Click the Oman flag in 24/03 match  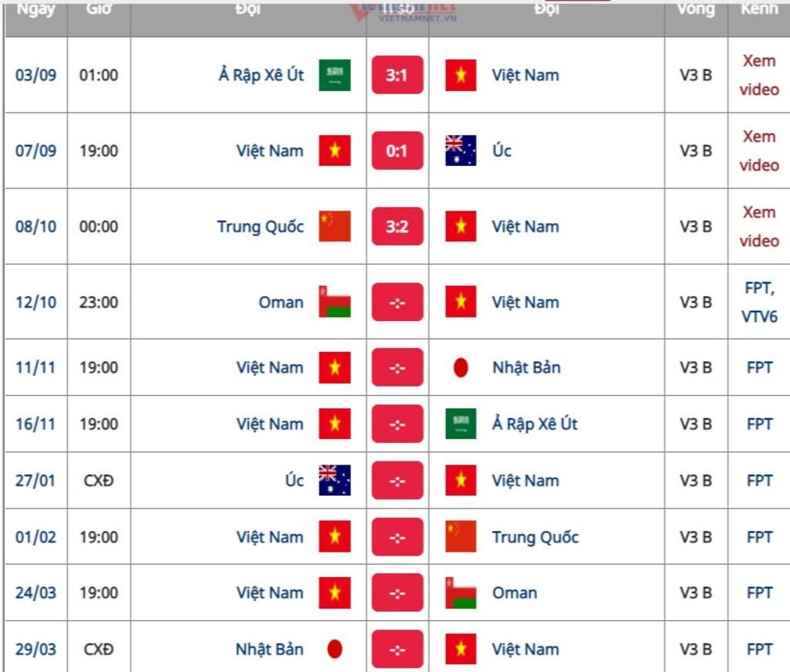[x=461, y=593]
